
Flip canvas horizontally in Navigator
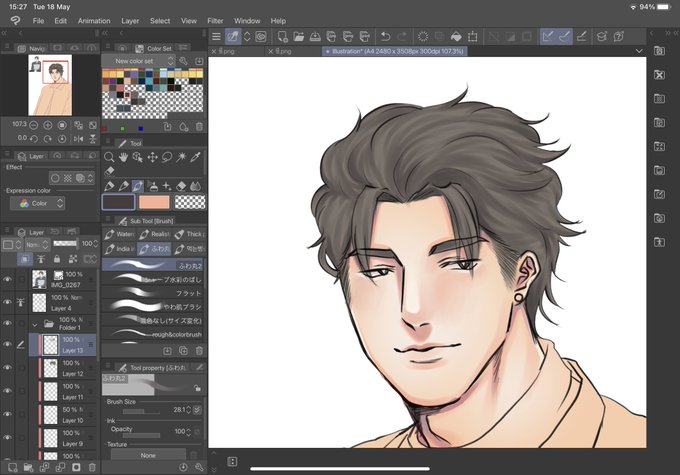click(78, 139)
